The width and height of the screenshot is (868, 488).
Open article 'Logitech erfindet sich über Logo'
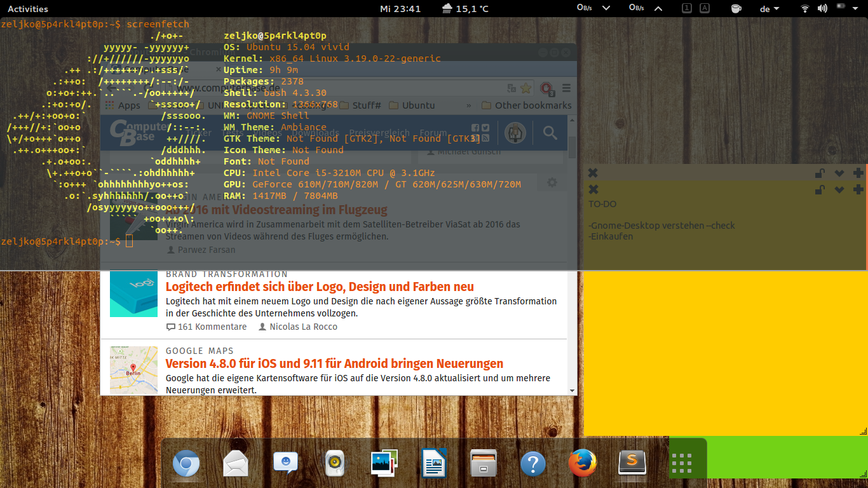(320, 287)
